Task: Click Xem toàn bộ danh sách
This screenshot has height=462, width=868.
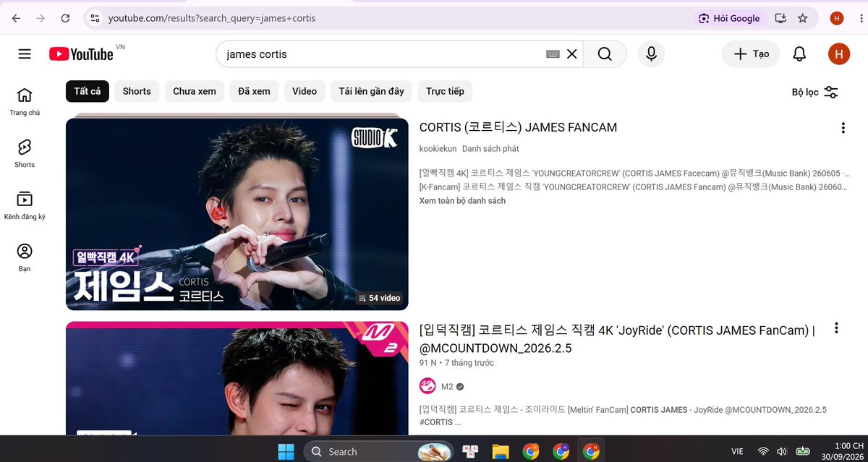Action: 462,200
